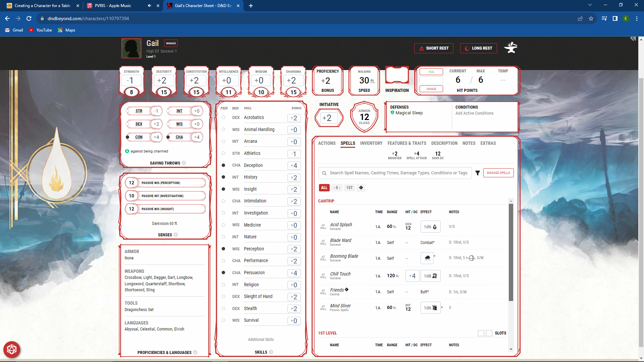Screen dimensions: 644x362
Task: Open the Saving Throws settings gear
Action: 184,163
